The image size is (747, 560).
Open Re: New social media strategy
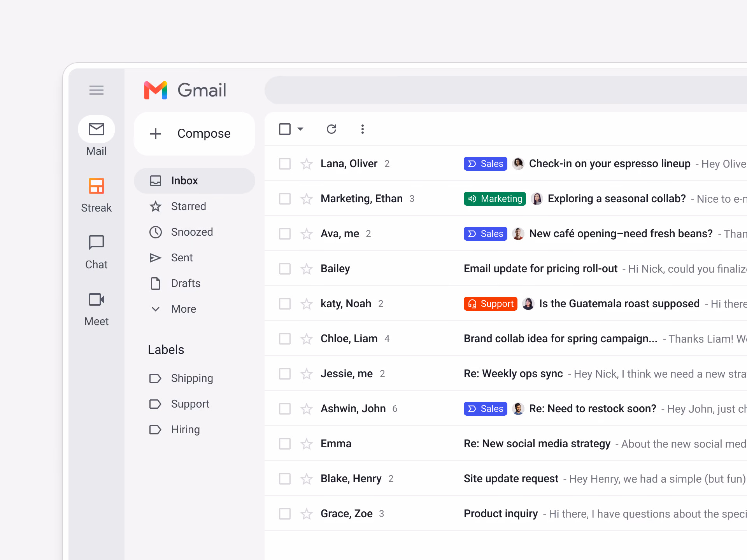click(537, 444)
